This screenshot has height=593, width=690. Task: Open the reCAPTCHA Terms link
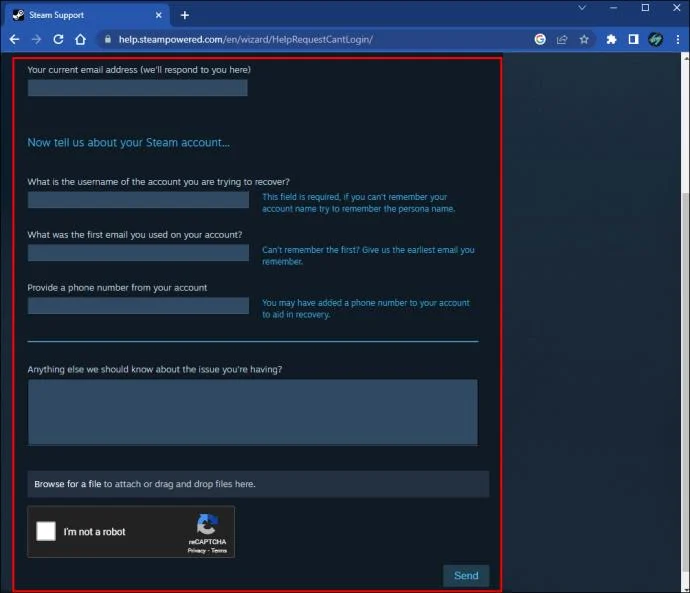point(219,550)
